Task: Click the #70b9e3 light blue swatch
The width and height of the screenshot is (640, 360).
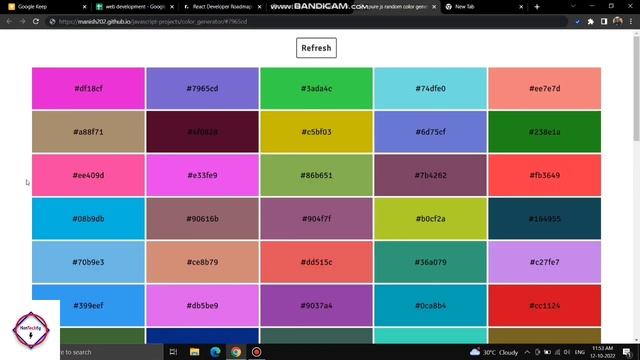Action: click(88, 262)
